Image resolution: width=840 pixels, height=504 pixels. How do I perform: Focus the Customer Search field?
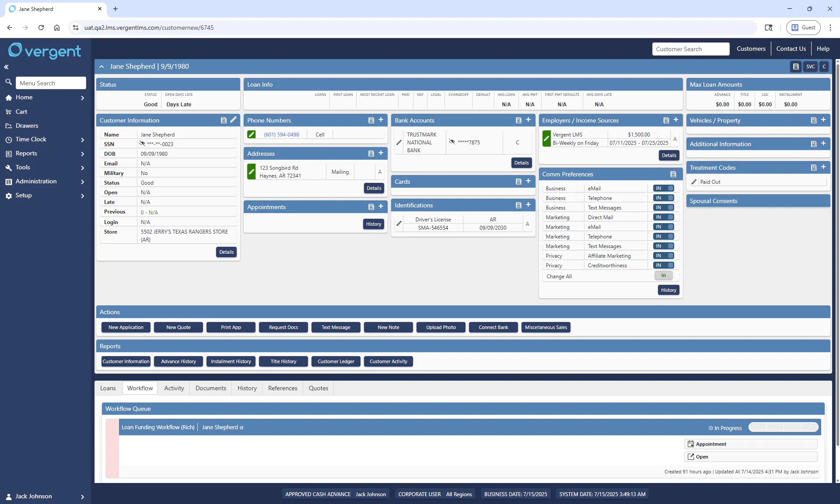coord(690,49)
